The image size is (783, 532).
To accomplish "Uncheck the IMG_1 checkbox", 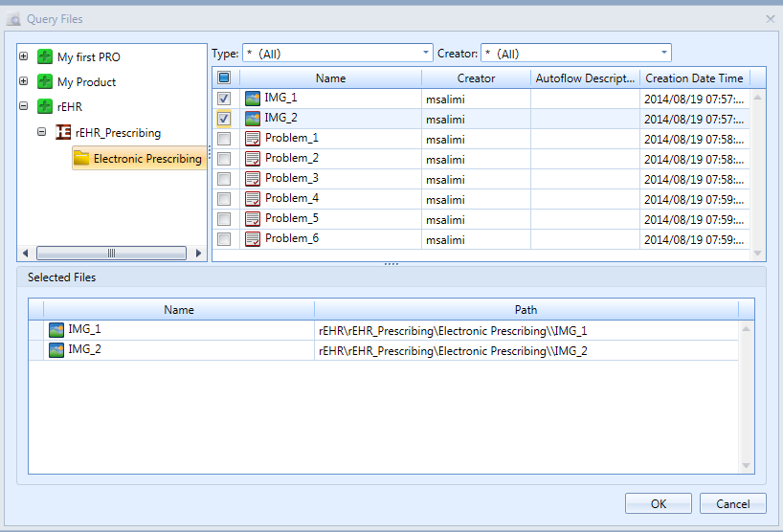I will (x=224, y=99).
